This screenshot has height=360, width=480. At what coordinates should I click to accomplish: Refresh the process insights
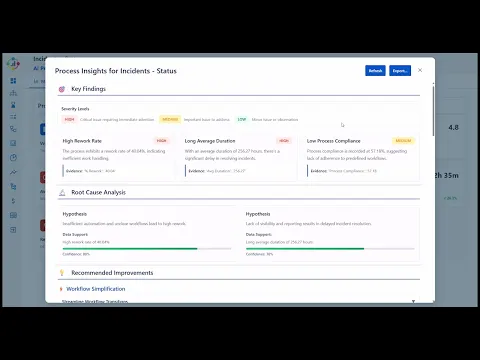click(375, 71)
